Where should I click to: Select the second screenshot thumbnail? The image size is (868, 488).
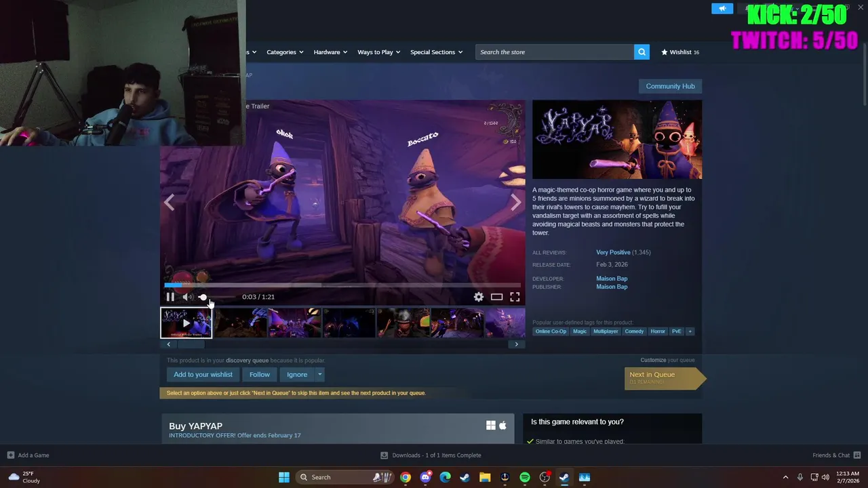(295, 323)
